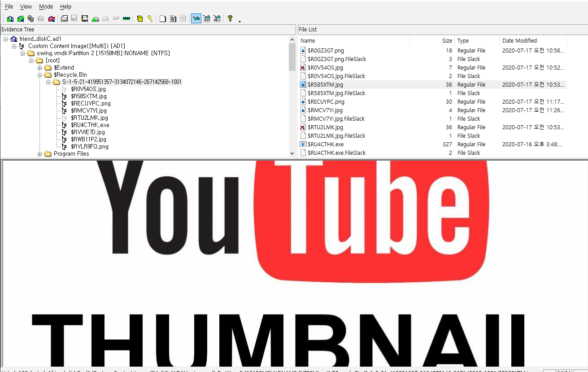Select the $RMCV7YI.jpg row in File List
Screen dimensions: 588x372
[x=432, y=110]
